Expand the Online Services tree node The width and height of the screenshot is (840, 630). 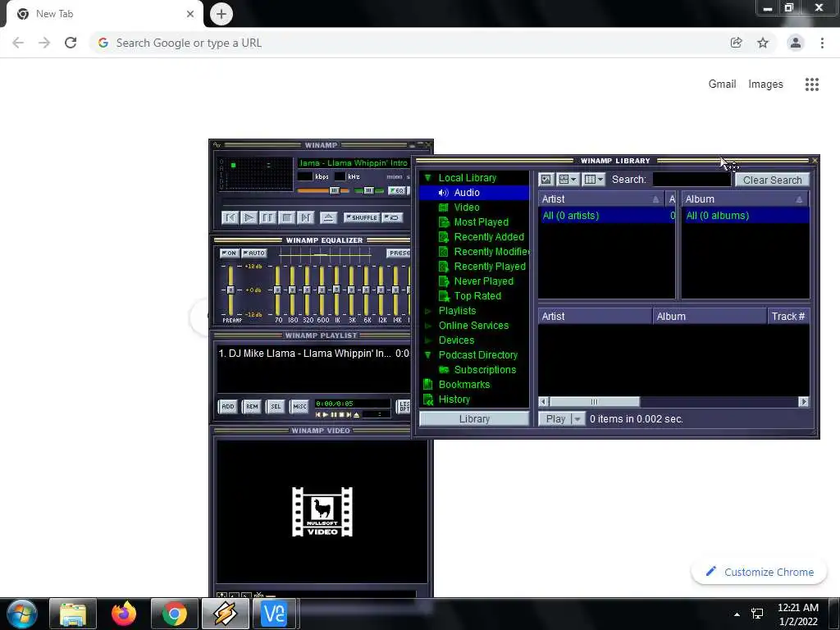428,326
